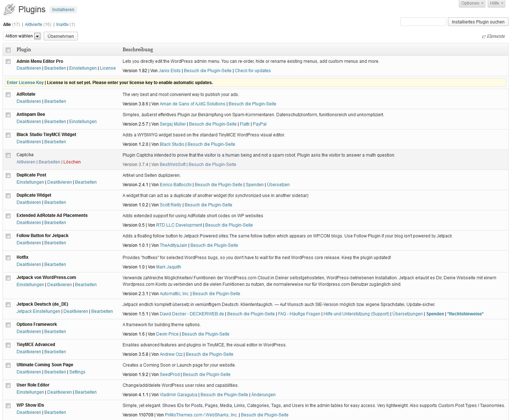Check the Hotfix plugin checkbox
The height and width of the screenshot is (420, 510).
point(8,258)
